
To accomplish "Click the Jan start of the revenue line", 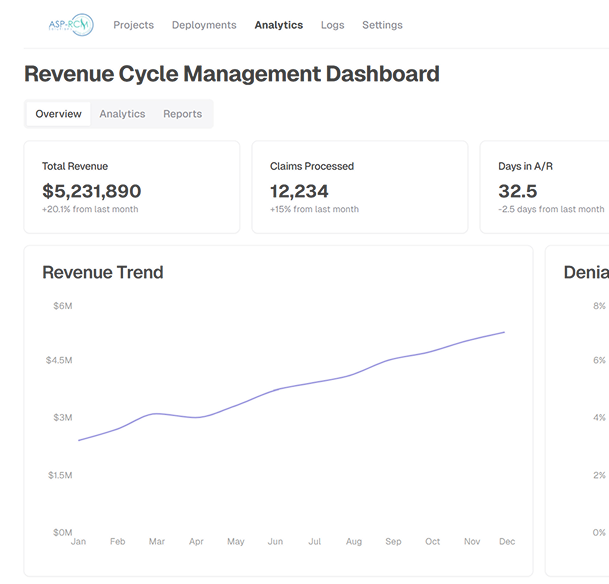I will [79, 440].
